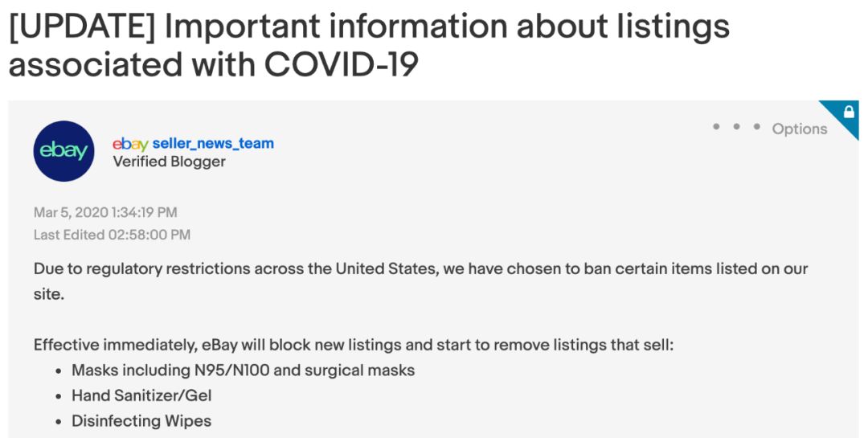Viewport: 868px width, 438px height.
Task: Visit the seller_news_team profile link
Action: click(x=213, y=143)
